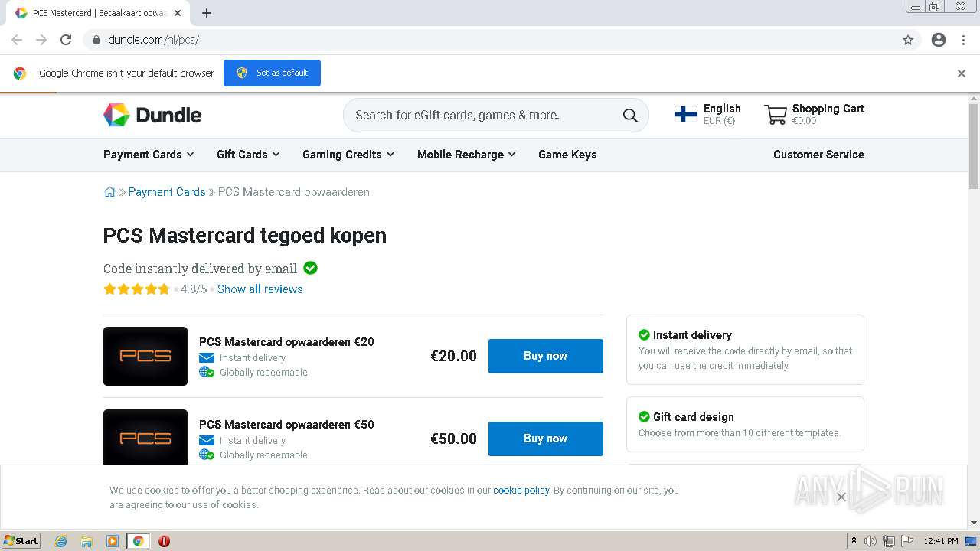Image resolution: width=980 pixels, height=551 pixels.
Task: Expand the Gift Cards menu
Action: coord(248,155)
